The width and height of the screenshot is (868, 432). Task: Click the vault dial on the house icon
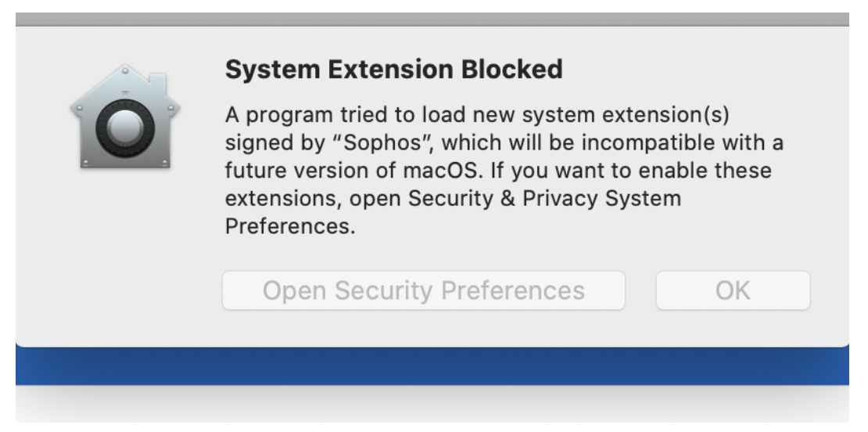pos(125,128)
